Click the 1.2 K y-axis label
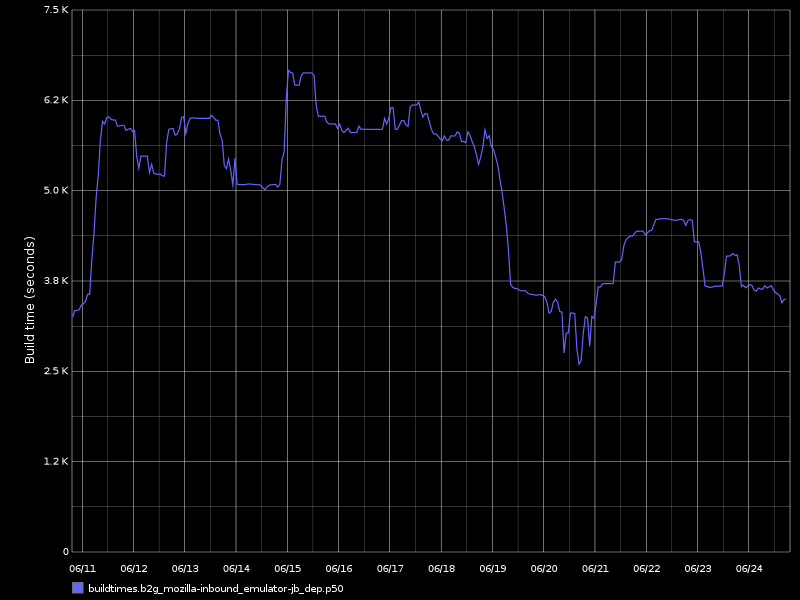The width and height of the screenshot is (800, 600). click(57, 461)
